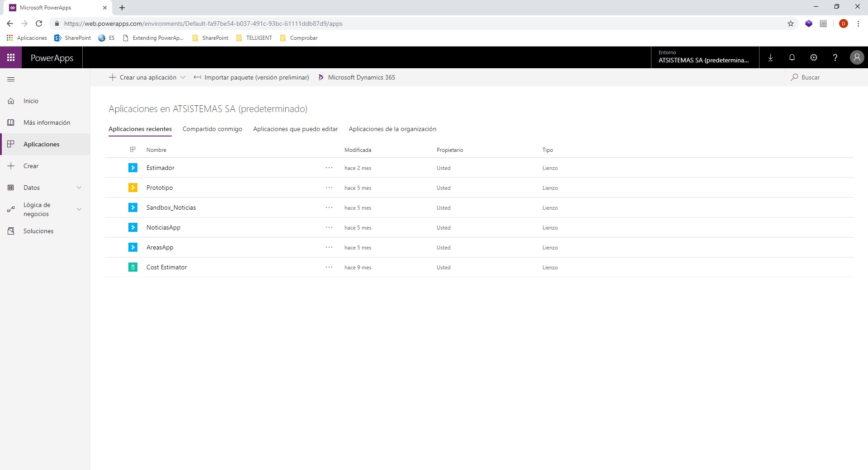This screenshot has width=868, height=470.
Task: Open the Cost Estimator app name
Action: pos(167,267)
